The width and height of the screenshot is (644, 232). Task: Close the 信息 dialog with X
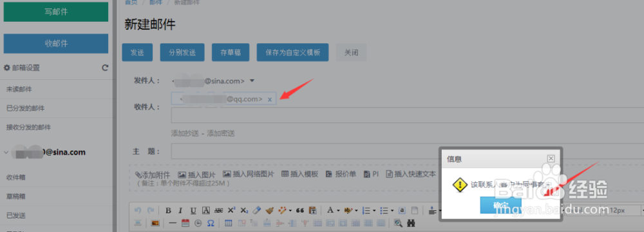point(551,159)
